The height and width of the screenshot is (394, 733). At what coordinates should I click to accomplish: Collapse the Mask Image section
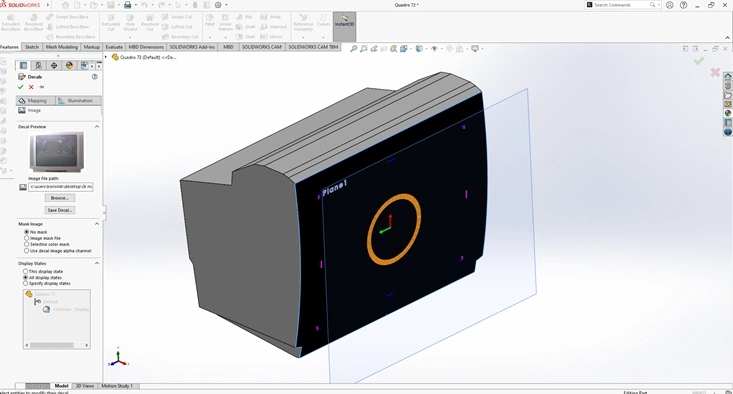97,224
